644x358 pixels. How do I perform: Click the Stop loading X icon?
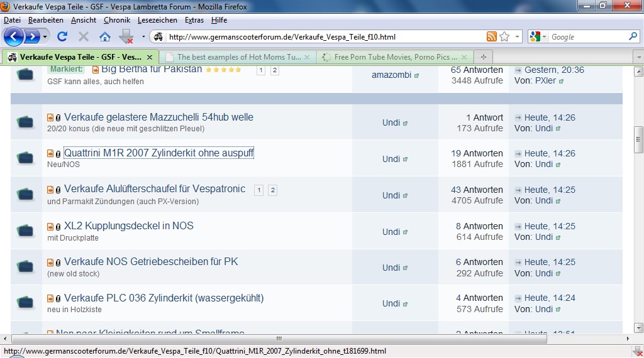[84, 37]
